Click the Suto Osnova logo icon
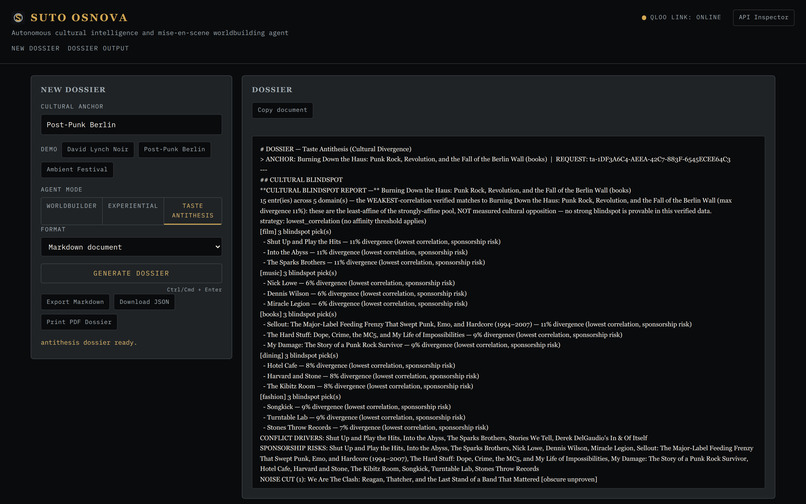Image resolution: width=806 pixels, height=504 pixels. coord(18,17)
